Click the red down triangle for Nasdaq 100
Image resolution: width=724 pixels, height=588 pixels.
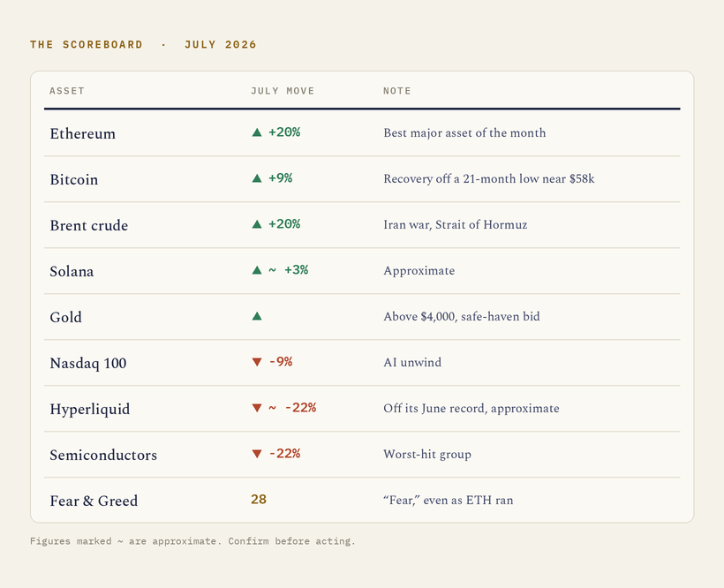[257, 362]
